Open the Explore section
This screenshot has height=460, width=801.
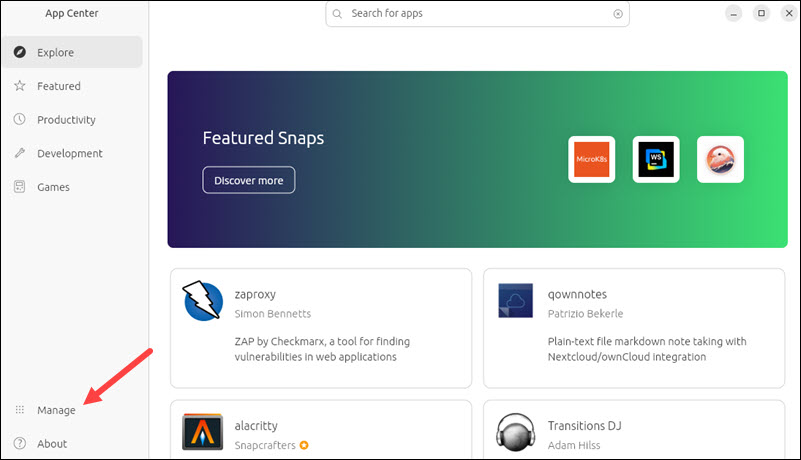tap(72, 52)
